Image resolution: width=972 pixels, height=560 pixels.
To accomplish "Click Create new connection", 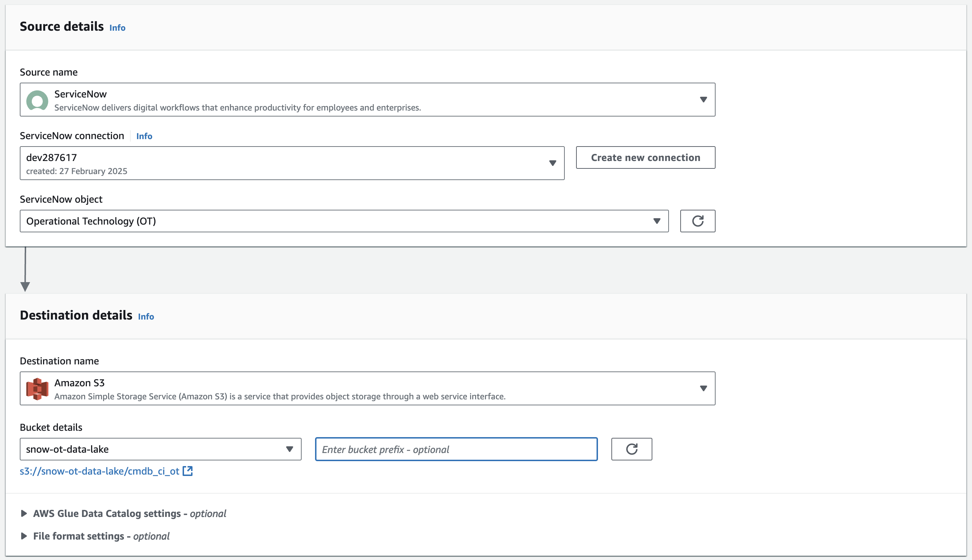I will [x=645, y=157].
